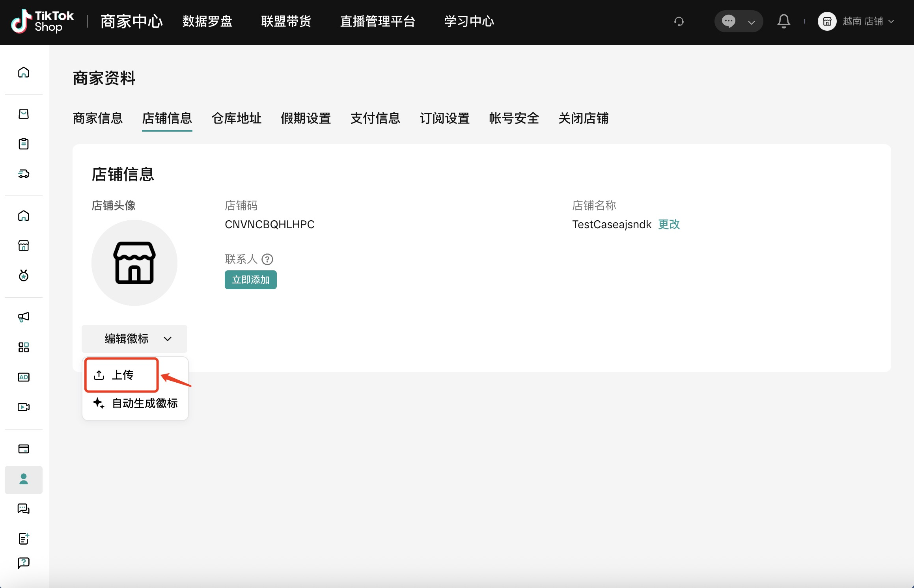This screenshot has width=914, height=588.
Task: Click the 更改 link next to store name
Action: coord(669,224)
